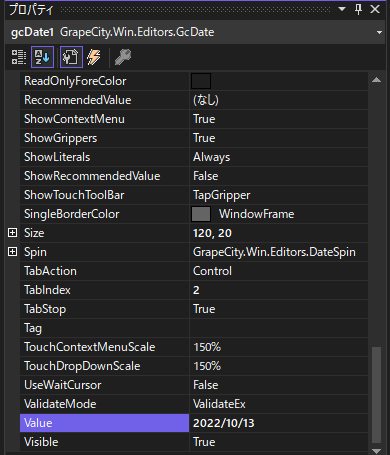Select SingleBorderColor property name
390x455 pixels.
pos(72,214)
